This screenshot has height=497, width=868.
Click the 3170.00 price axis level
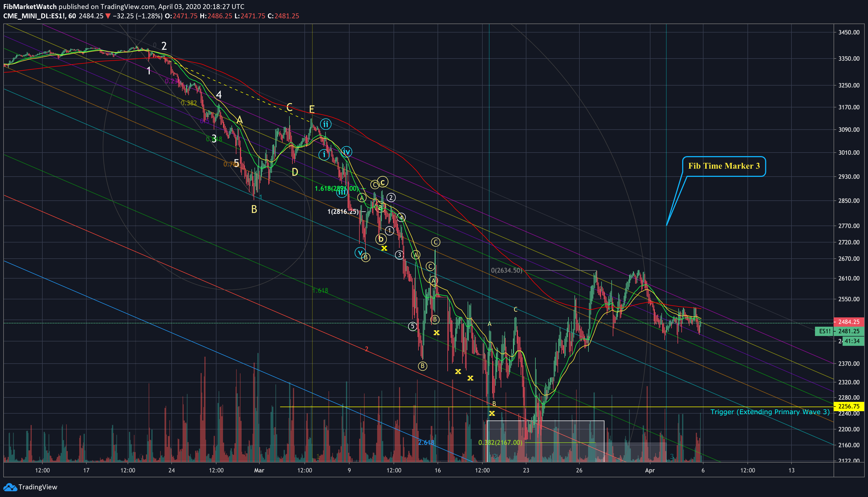click(849, 107)
